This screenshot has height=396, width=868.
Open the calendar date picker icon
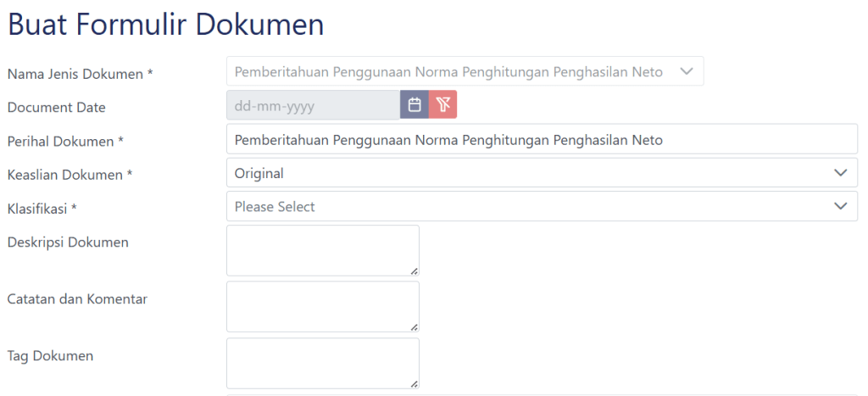[415, 105]
